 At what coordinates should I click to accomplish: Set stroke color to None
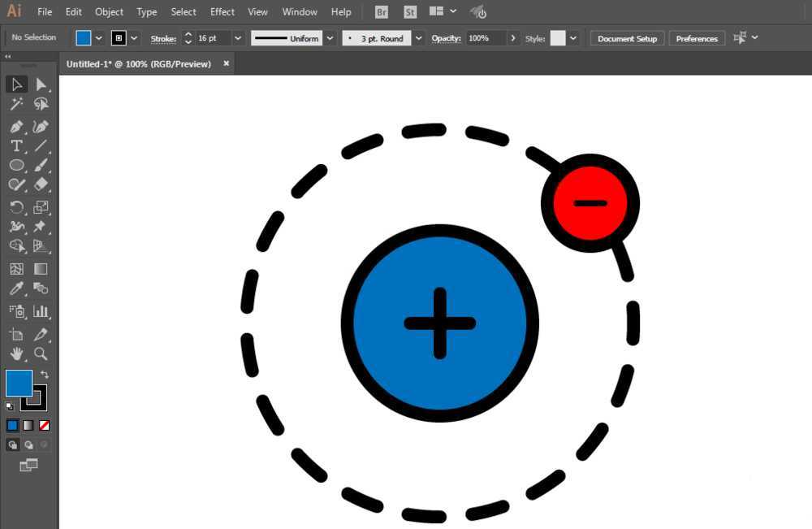[45, 425]
